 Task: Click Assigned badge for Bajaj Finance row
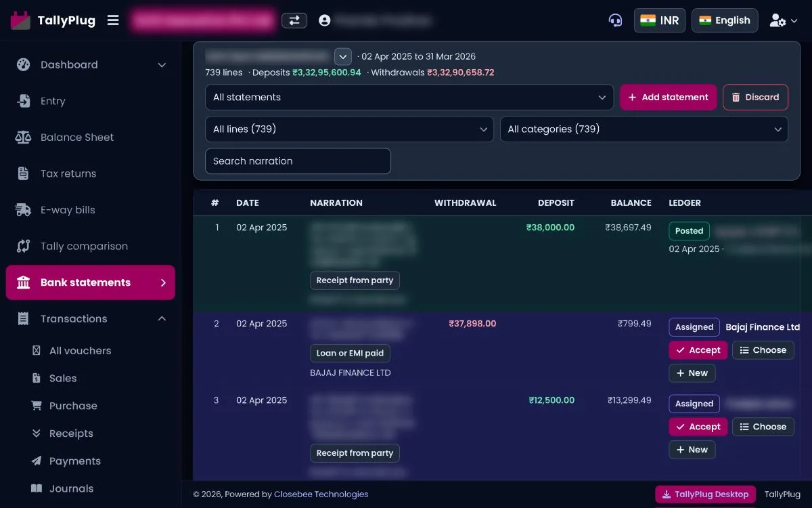(694, 327)
